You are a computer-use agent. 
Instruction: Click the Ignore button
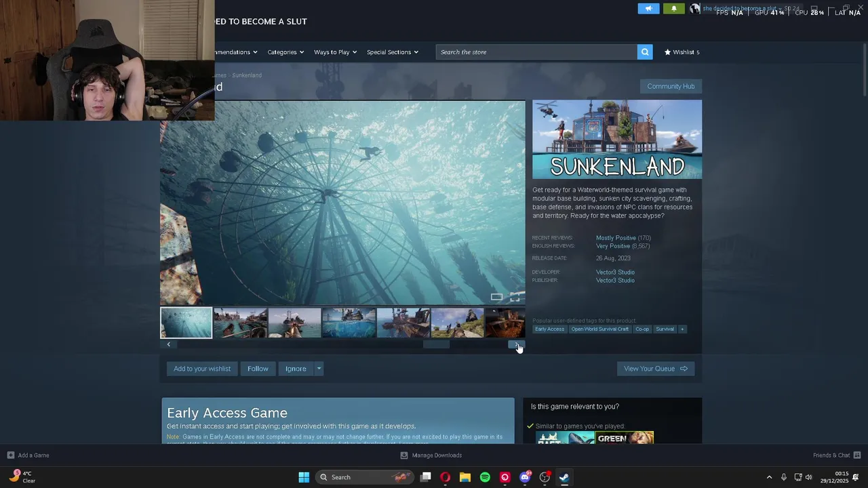point(296,369)
